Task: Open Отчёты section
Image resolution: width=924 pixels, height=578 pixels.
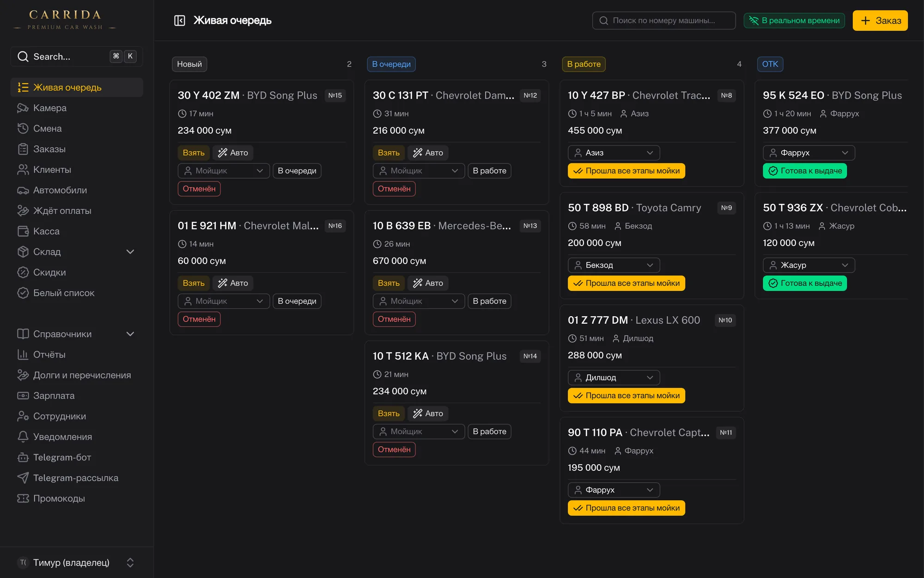Action: pyautogui.click(x=77, y=355)
